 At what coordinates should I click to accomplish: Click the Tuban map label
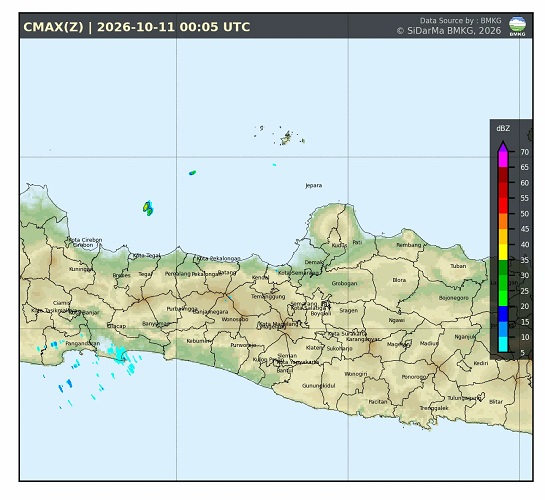(x=458, y=266)
